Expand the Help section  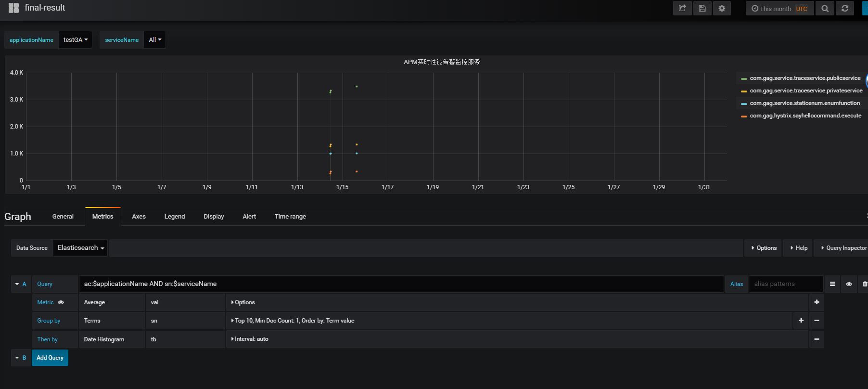pyautogui.click(x=798, y=248)
